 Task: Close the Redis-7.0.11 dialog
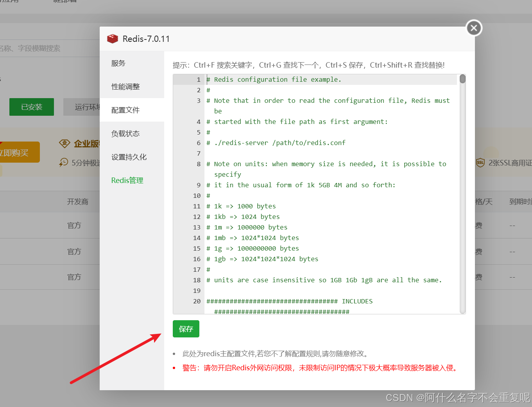[474, 28]
